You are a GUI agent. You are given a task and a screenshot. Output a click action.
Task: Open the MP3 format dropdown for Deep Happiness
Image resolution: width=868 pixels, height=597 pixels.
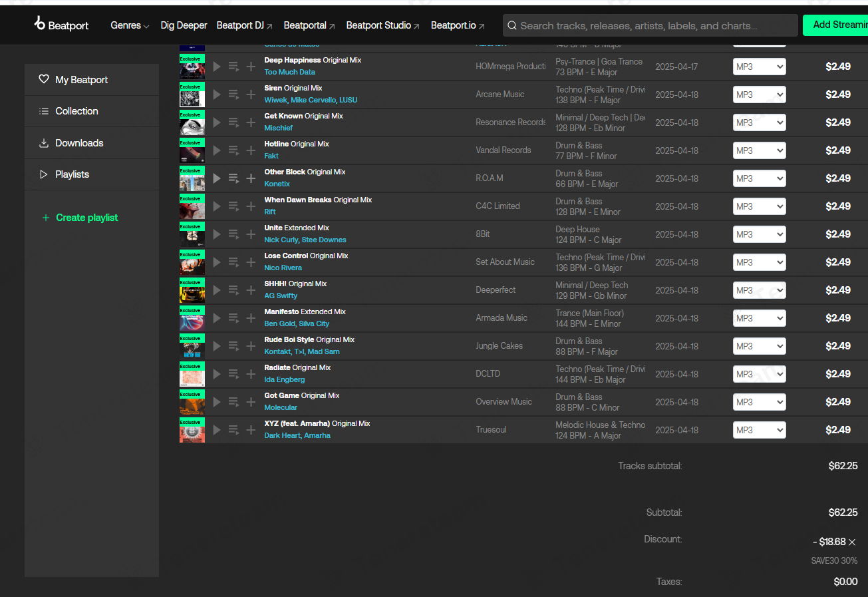click(x=759, y=66)
